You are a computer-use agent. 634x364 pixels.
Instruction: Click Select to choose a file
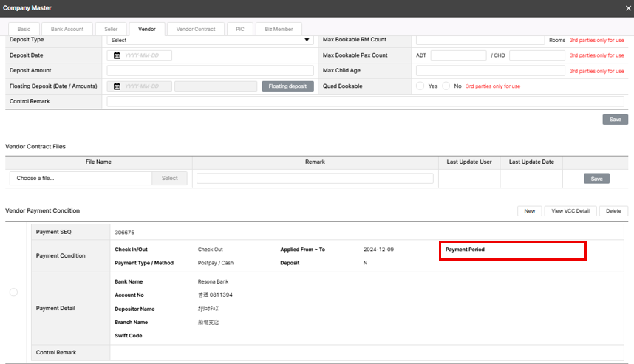170,179
